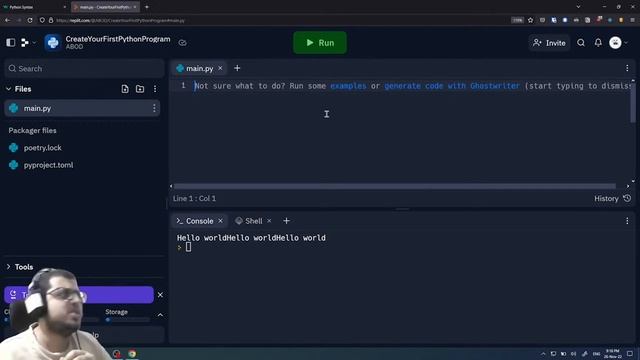This screenshot has width=640, height=360.
Task: Open the browser hamburger menu
Action: tap(632, 20)
